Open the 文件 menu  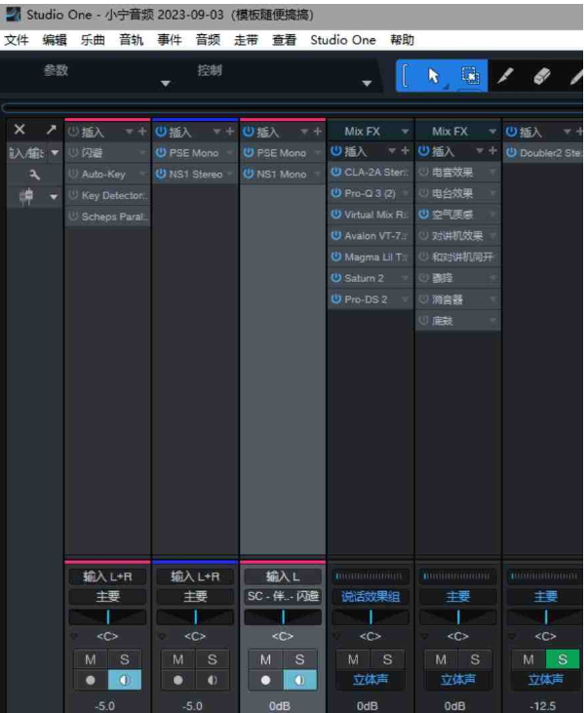point(17,40)
